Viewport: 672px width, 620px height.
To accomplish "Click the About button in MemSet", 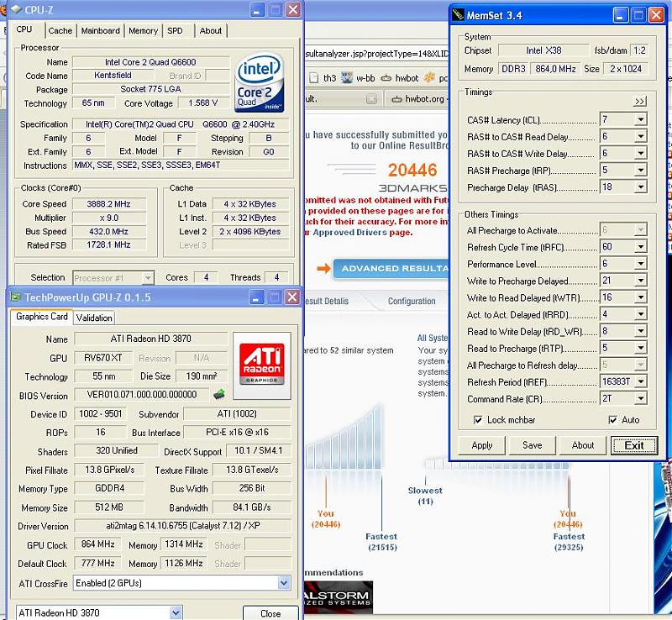I will [x=583, y=445].
